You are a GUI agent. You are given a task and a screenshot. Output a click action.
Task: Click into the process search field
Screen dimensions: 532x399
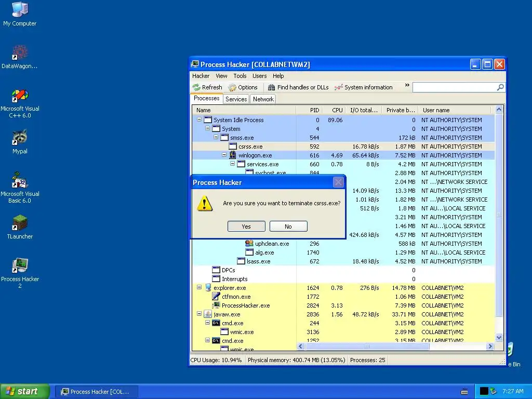click(455, 87)
